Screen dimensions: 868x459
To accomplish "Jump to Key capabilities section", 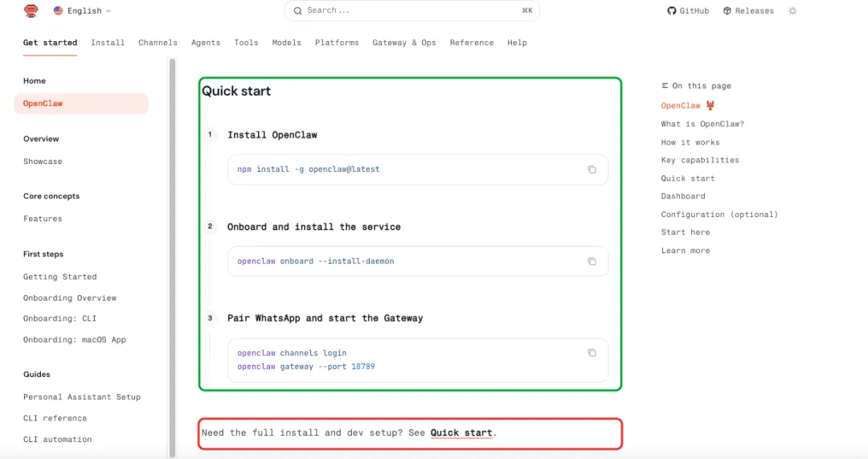I will pyautogui.click(x=699, y=160).
